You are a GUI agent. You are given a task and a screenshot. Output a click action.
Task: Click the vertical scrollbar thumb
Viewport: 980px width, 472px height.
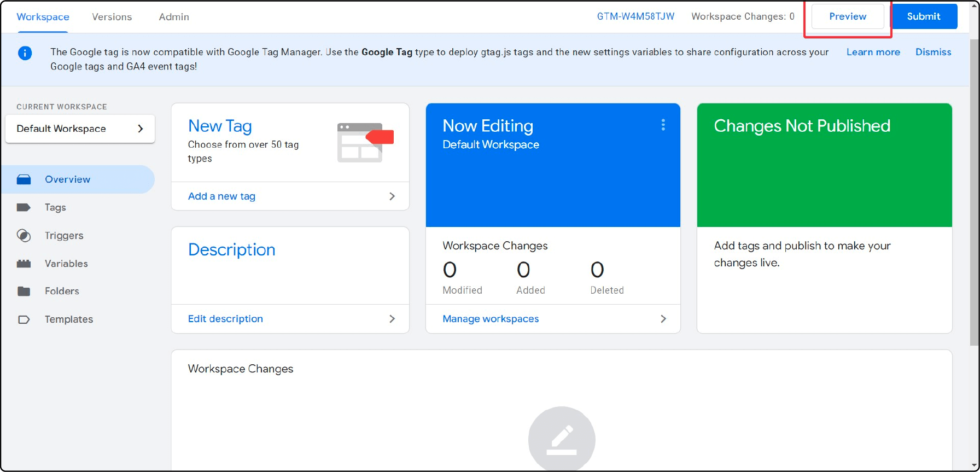[975, 191]
